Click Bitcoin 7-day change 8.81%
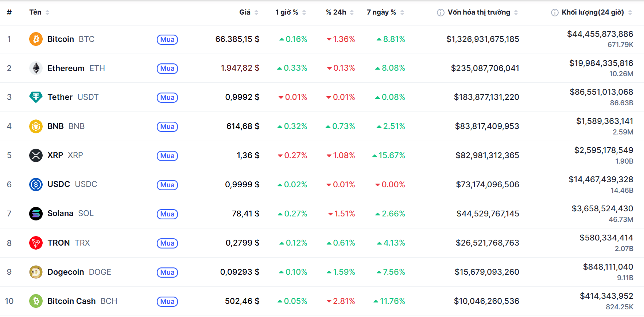 (x=391, y=39)
